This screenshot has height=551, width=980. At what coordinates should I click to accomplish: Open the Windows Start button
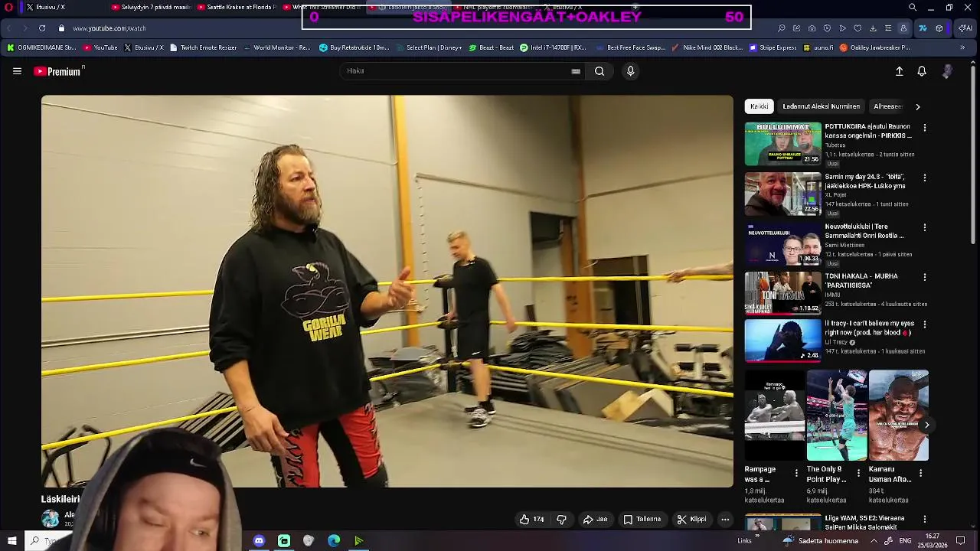pyautogui.click(x=11, y=540)
